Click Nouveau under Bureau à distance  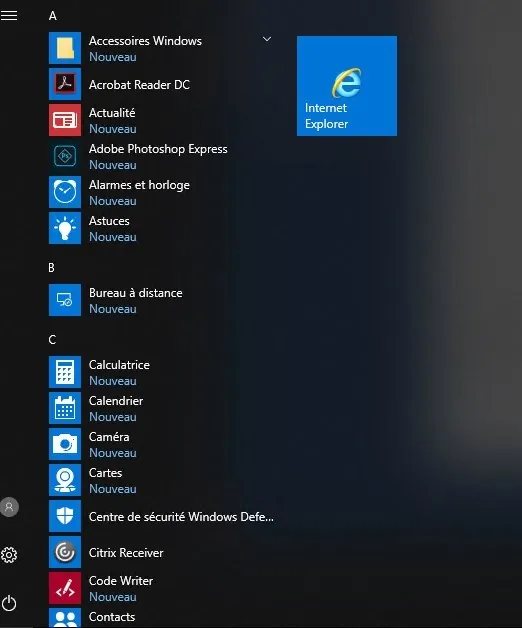point(113,309)
